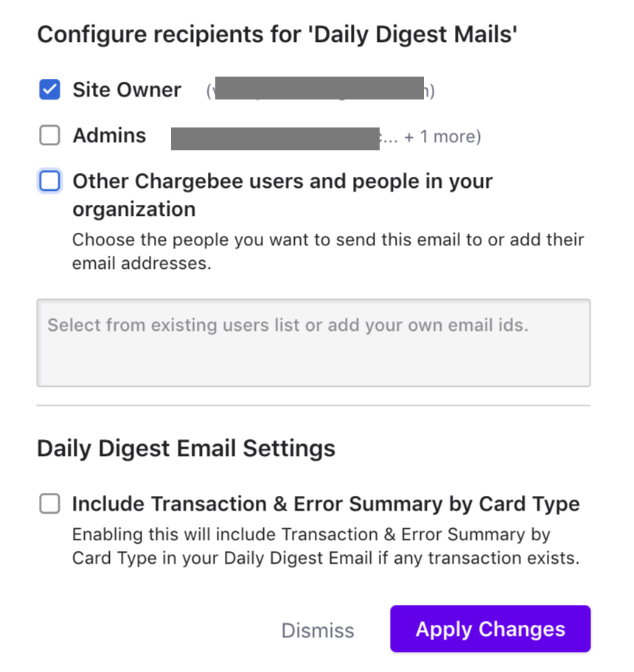Click the redacted Admins email list
The height and width of the screenshot is (672, 634).
(x=275, y=138)
